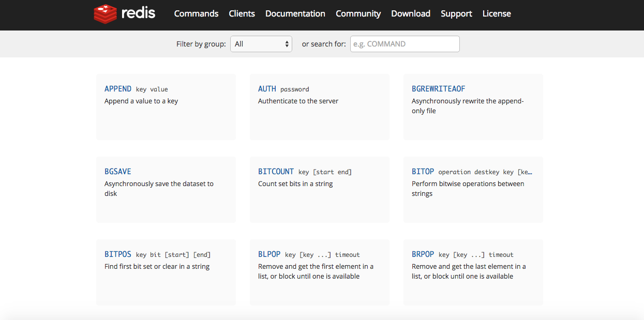Viewport: 644px width, 320px height.
Task: Click AUTH argument 'password'
Action: point(295,89)
